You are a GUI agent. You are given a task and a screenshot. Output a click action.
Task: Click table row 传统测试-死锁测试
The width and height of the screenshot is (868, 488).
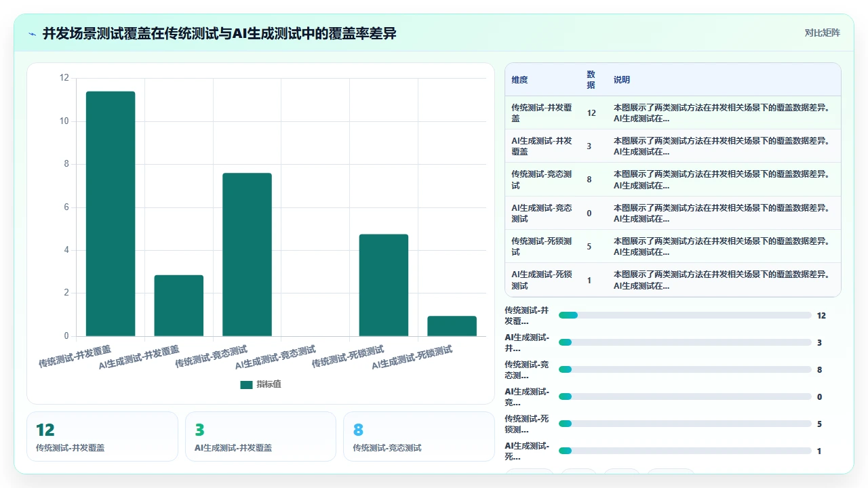click(673, 246)
